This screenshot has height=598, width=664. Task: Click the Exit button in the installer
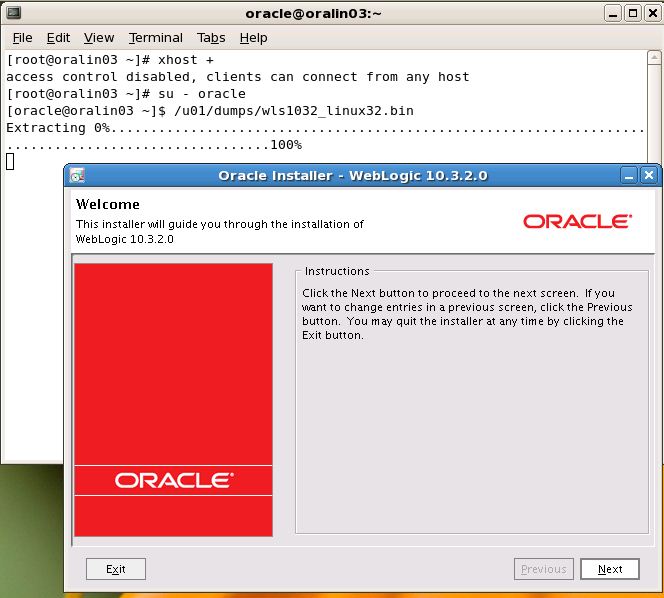[116, 569]
